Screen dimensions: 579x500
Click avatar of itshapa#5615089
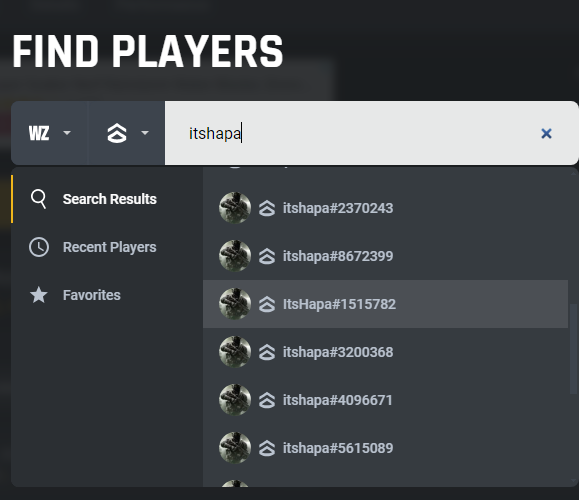coord(235,448)
